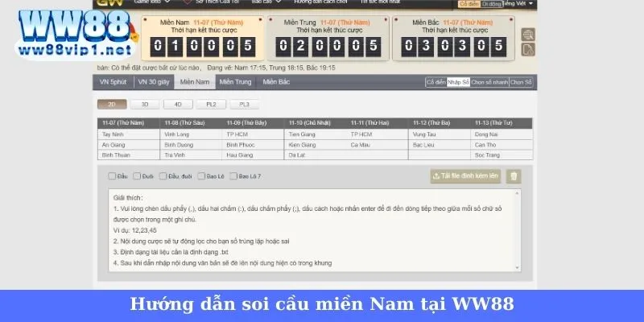Screen dimensions: 644x322
Task: Tick the Đuôi checkbox
Action: coord(137,176)
